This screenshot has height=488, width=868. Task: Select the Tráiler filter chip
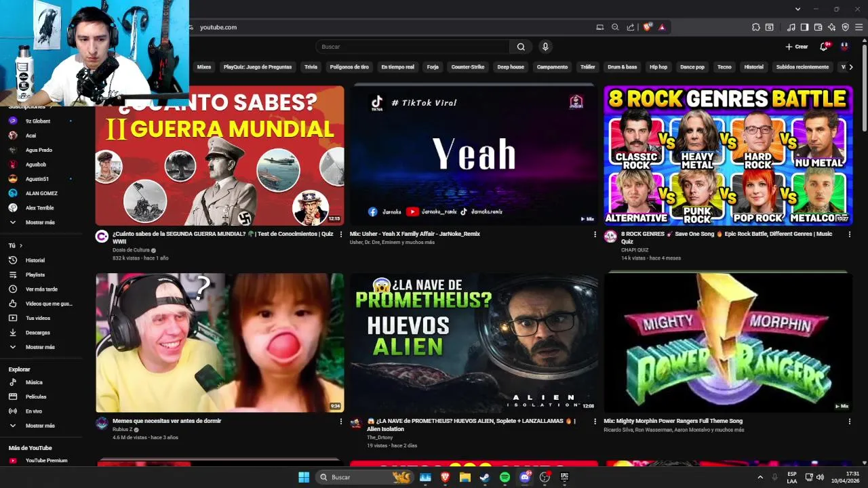(x=587, y=67)
